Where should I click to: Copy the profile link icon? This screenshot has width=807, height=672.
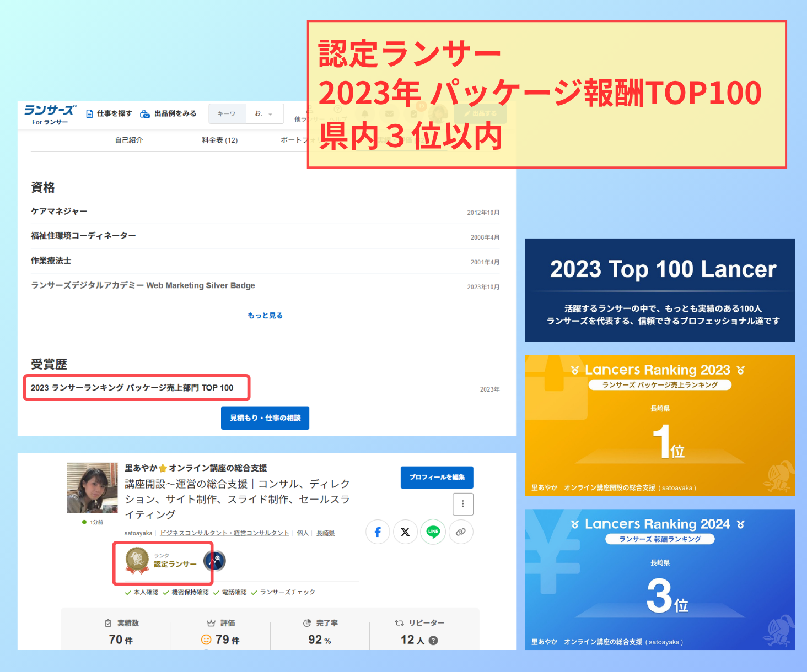(x=461, y=532)
